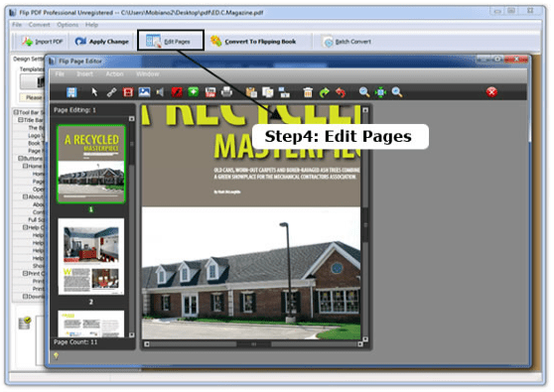
Task: Click the Fit to window zoom icon
Action: [x=380, y=92]
